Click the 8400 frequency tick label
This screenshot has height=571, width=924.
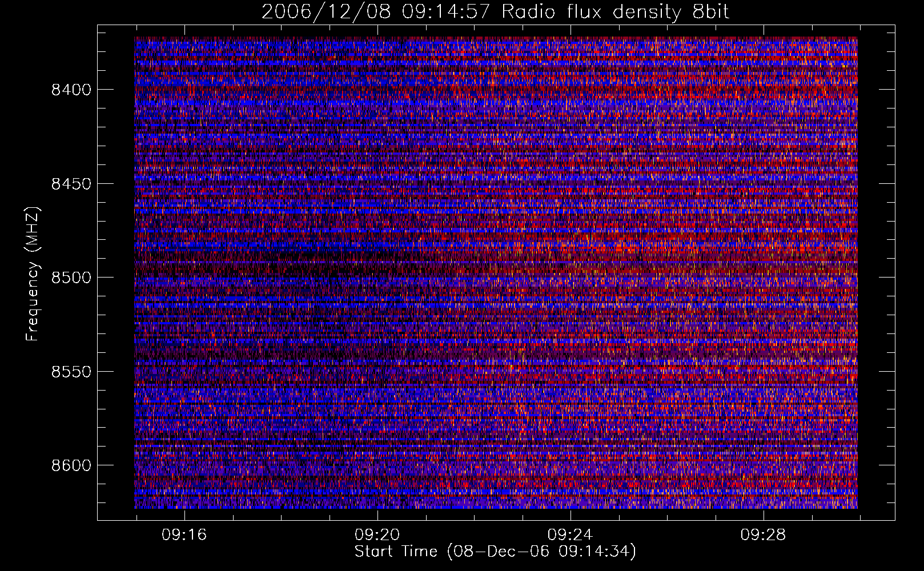click(x=71, y=90)
